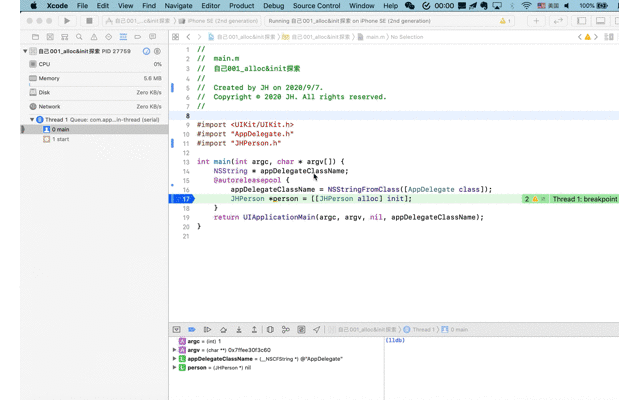Click the Library plus button
640x400 pixels.
coord(536,21)
